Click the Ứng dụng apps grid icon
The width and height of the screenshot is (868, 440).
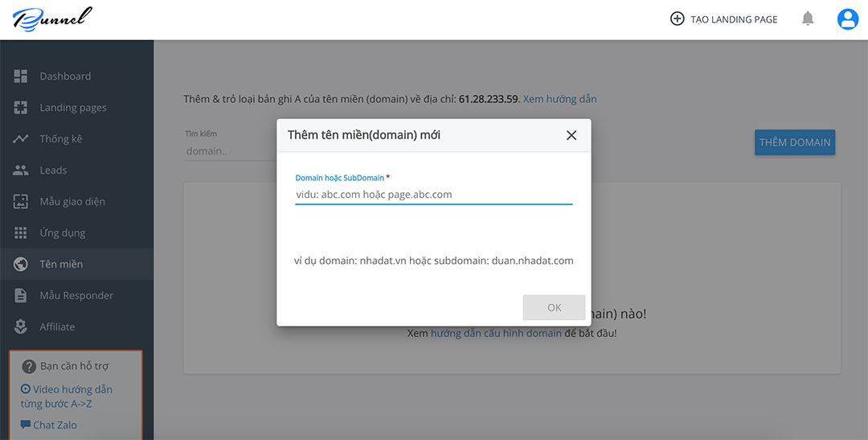(x=21, y=233)
